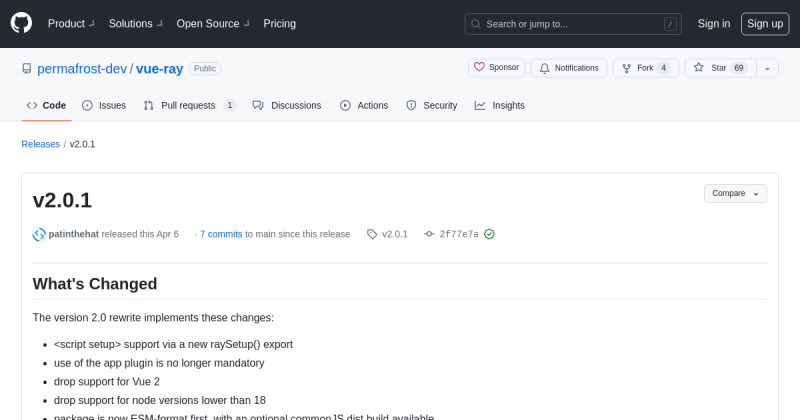Open the Compare dropdown
800x420 pixels.
(735, 193)
